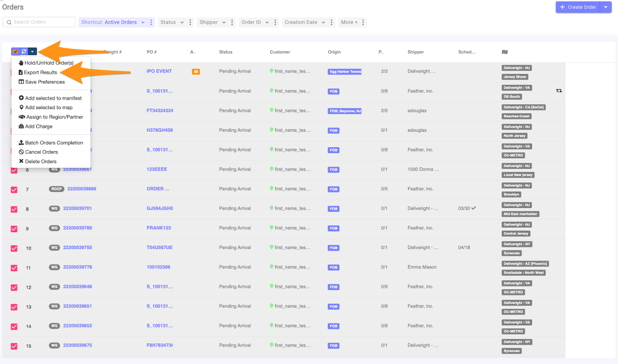The height and width of the screenshot is (364, 618).
Task: Open PO link IPO EVENT
Action: click(x=159, y=71)
